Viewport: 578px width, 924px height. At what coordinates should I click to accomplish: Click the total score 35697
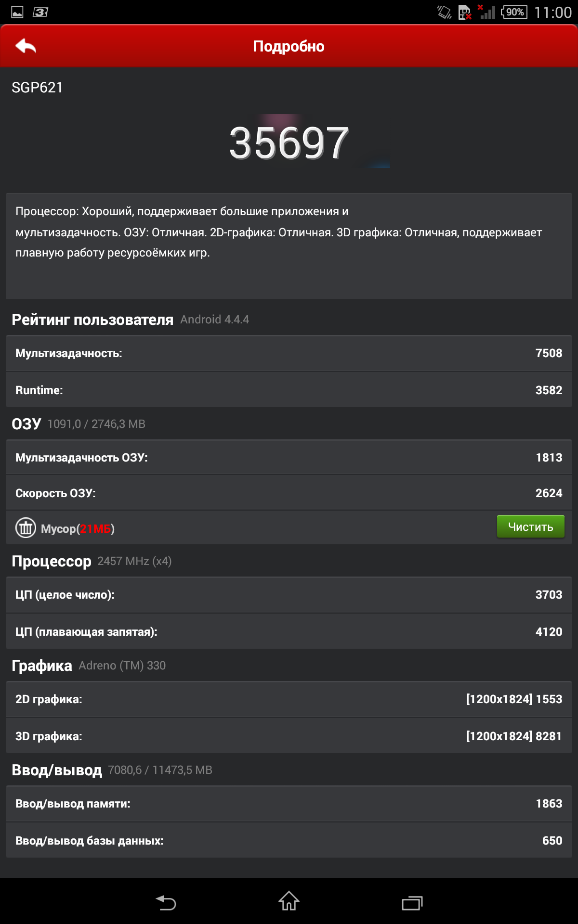click(x=289, y=143)
